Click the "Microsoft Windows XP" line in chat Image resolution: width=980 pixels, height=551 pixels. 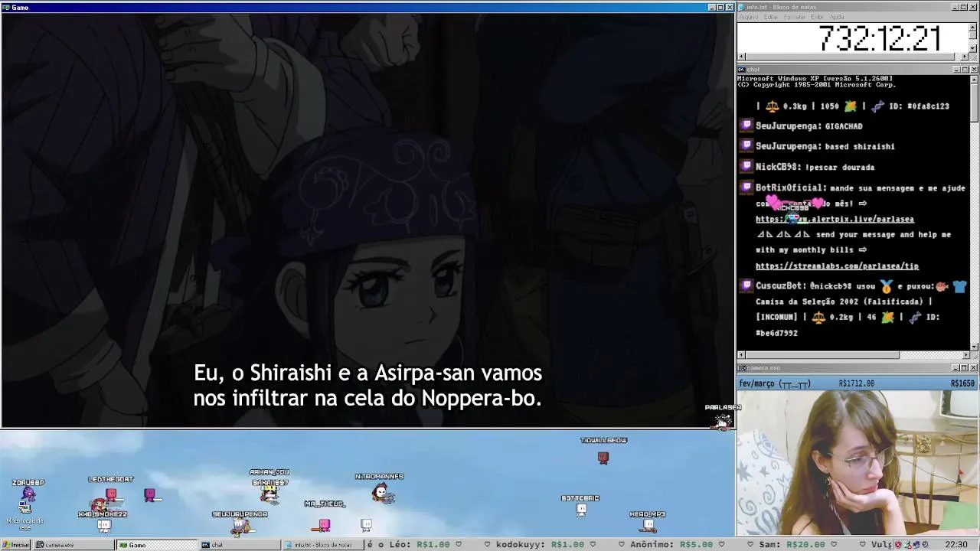click(814, 78)
